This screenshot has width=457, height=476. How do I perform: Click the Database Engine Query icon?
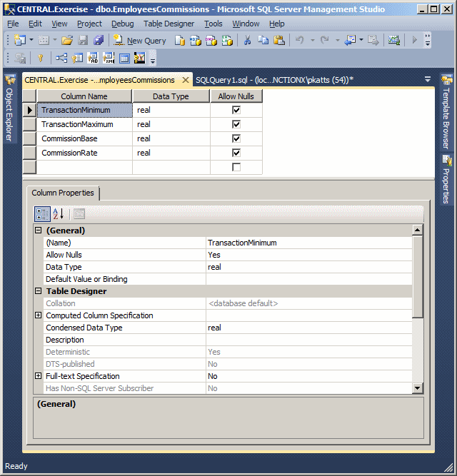tap(180, 40)
